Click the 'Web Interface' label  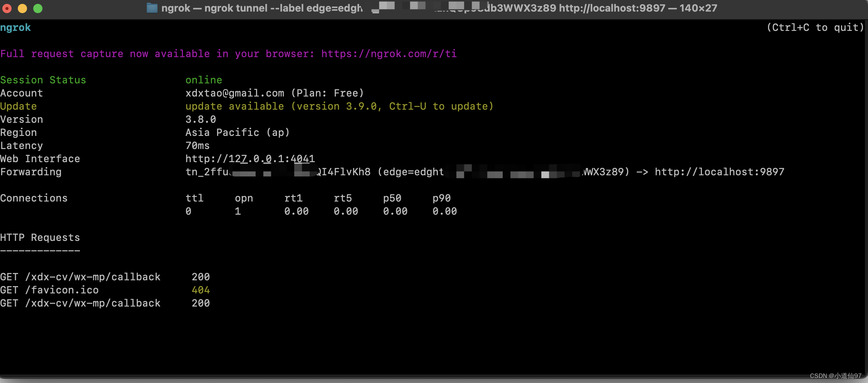40,159
